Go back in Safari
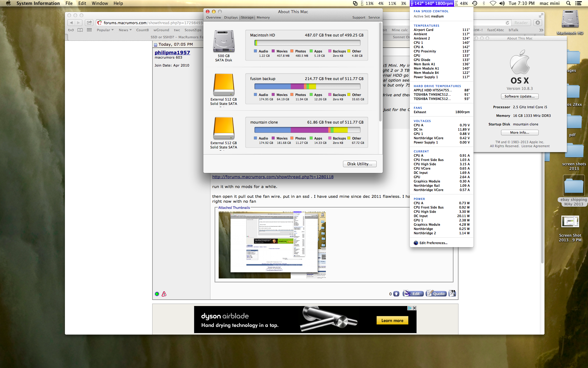Image resolution: width=588 pixels, height=368 pixels. coord(71,23)
